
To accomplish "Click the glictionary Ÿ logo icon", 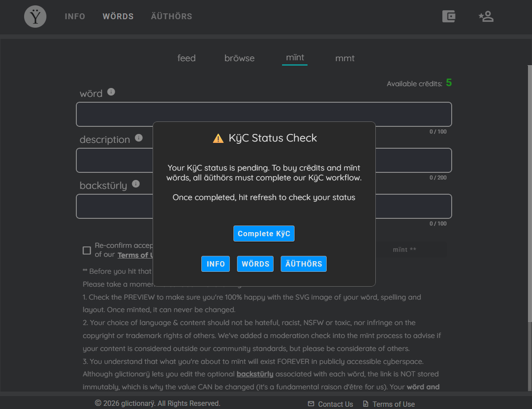I will [35, 16].
